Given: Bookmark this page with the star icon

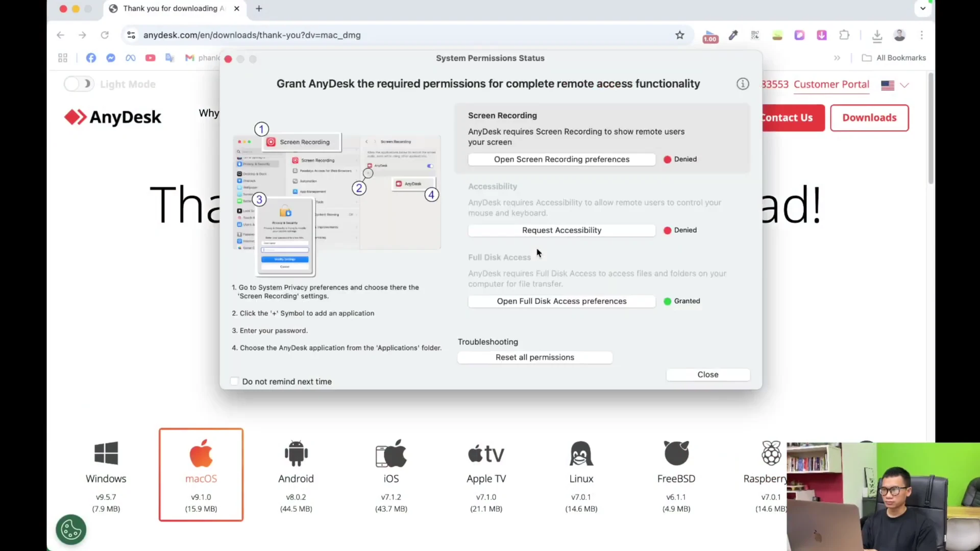Looking at the screenshot, I should [x=679, y=35].
